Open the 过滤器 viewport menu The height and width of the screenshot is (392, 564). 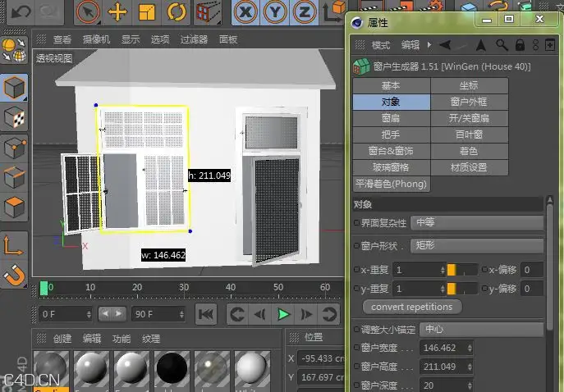click(194, 39)
